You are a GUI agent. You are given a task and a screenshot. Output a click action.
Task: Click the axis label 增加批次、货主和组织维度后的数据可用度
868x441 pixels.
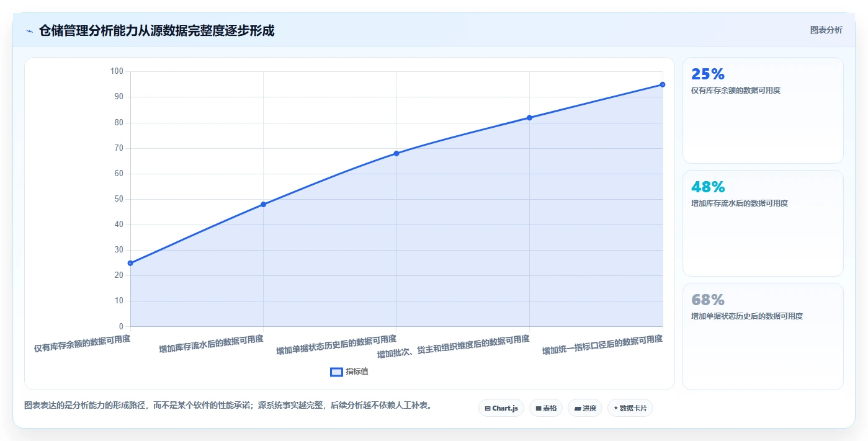(x=454, y=347)
